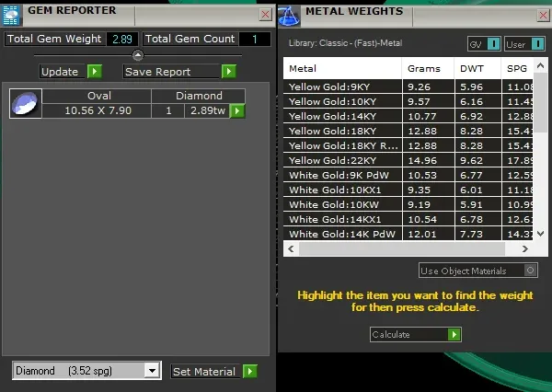Select the White Gold:10KW row

[x=408, y=204]
